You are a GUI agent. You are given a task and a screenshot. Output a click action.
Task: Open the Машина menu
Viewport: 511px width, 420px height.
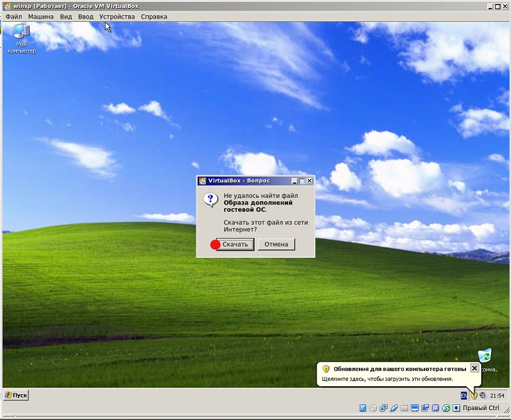pyautogui.click(x=41, y=17)
